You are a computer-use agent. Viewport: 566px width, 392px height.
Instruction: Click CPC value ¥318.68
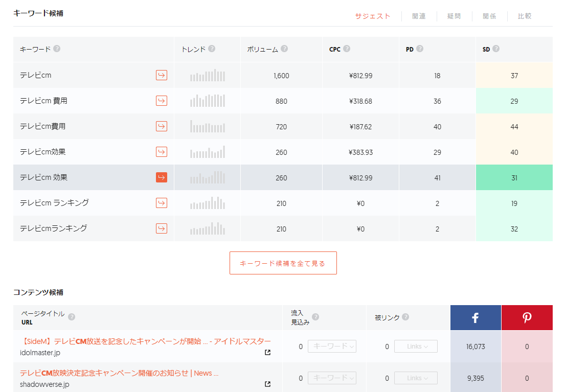[x=360, y=101]
